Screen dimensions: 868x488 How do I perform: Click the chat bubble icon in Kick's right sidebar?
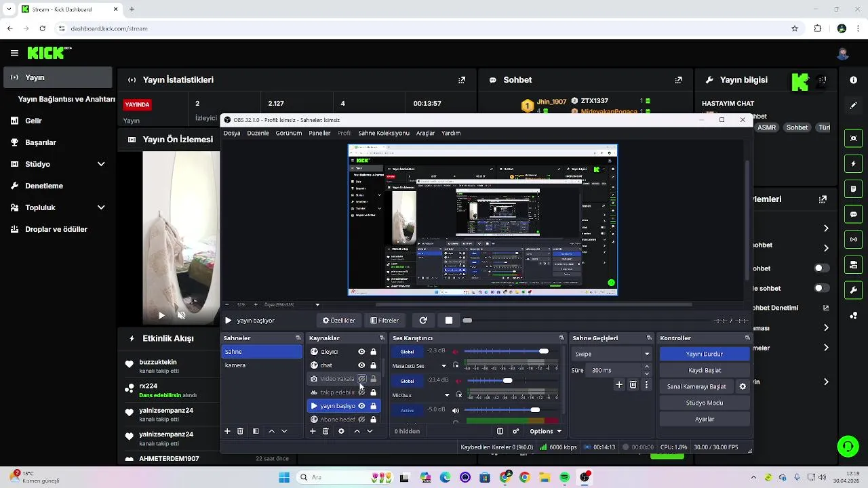[x=853, y=214]
